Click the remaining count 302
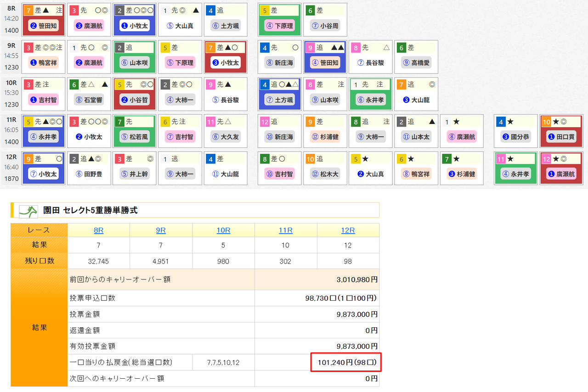The width and height of the screenshot is (588, 392). [x=286, y=261]
